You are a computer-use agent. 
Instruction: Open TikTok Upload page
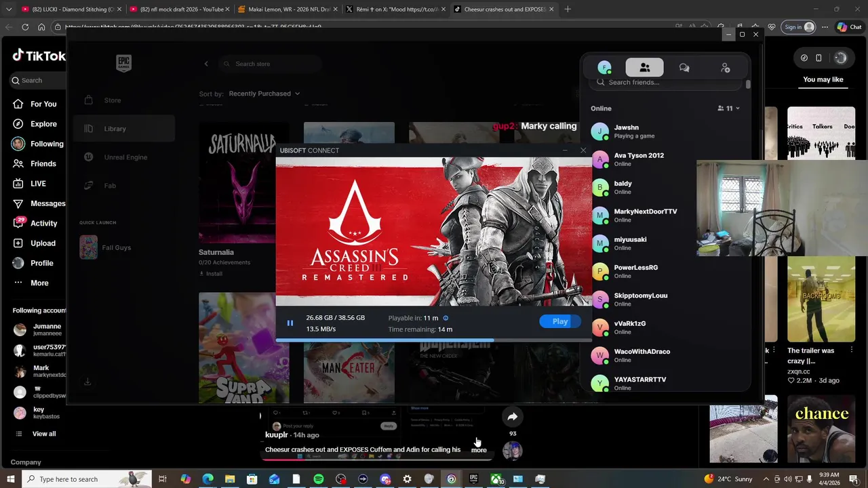click(34, 243)
